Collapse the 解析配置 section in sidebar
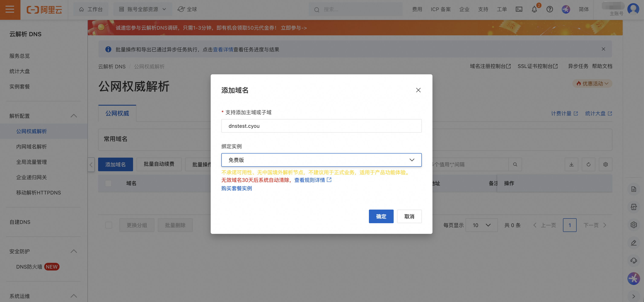This screenshot has height=302, width=644. pyautogui.click(x=74, y=116)
